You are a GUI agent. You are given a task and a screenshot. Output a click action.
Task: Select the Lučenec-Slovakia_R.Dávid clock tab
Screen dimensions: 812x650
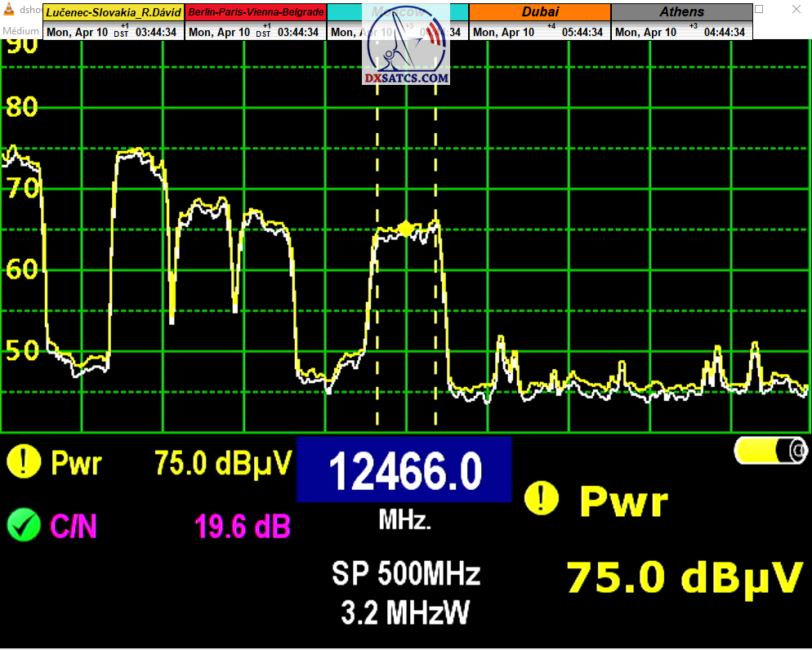[114, 13]
